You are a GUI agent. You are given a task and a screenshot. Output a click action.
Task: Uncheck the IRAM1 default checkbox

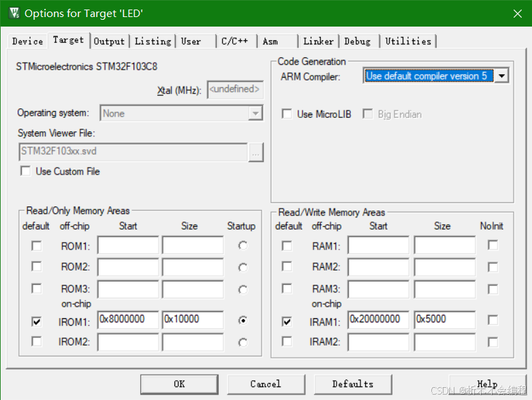pyautogui.click(x=287, y=321)
